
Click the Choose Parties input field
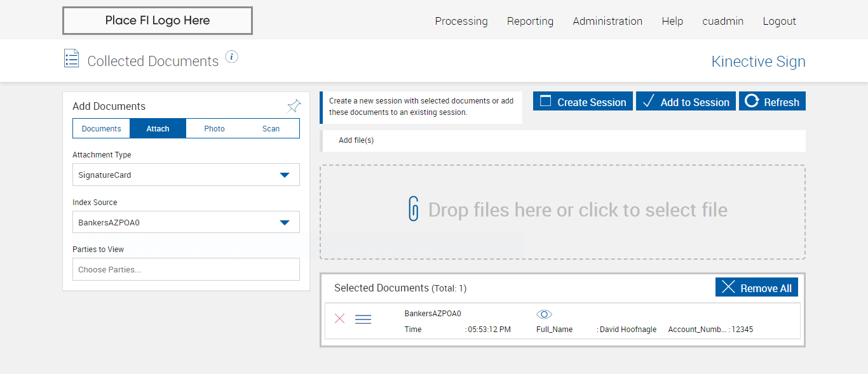[x=186, y=269]
